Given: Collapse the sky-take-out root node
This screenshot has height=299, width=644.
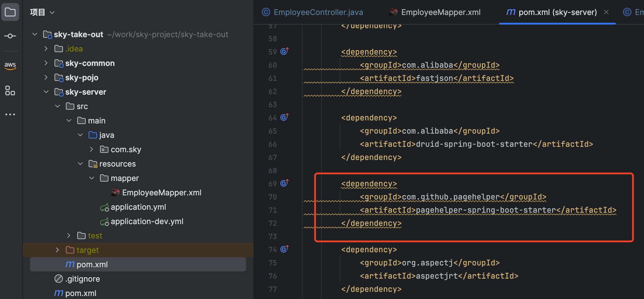Looking at the screenshot, I should coord(35,34).
